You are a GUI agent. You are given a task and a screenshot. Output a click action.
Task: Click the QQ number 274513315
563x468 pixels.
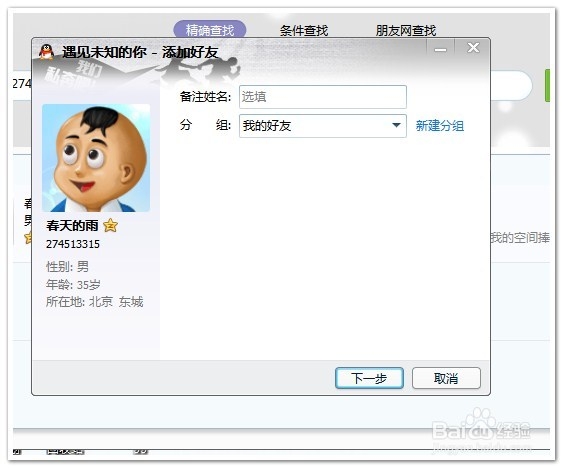coord(73,244)
